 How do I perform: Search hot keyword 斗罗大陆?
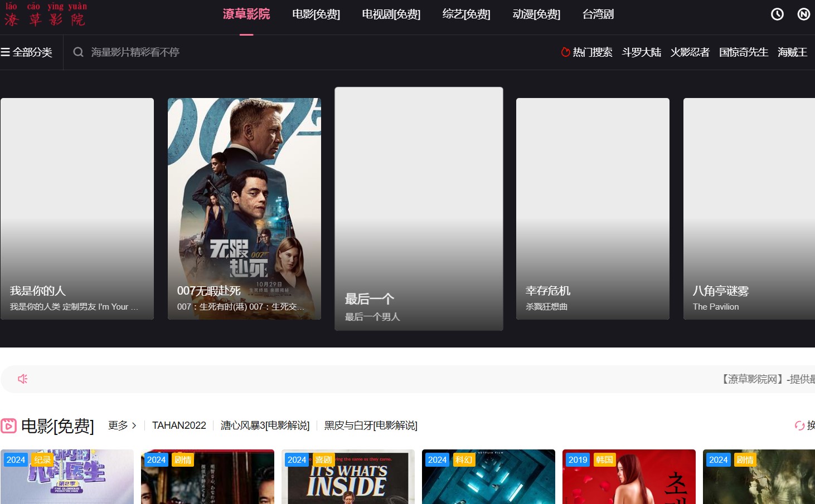coord(642,52)
